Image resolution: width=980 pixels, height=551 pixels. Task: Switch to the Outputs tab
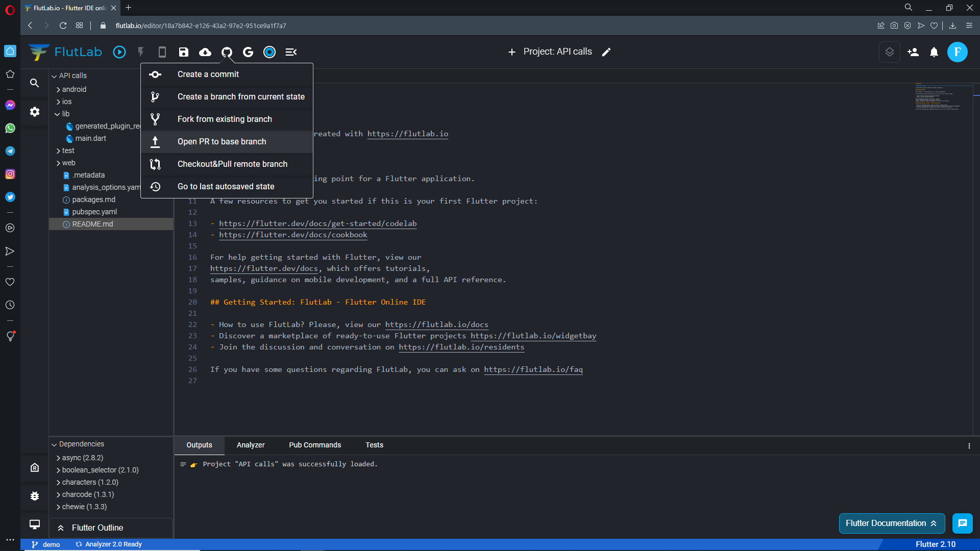[199, 445]
